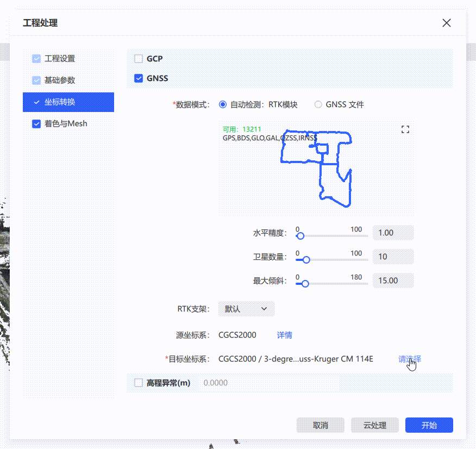Screen dimensions: 476x449
Task: Click the 卫星数量 value field 10
Action: tap(393, 257)
